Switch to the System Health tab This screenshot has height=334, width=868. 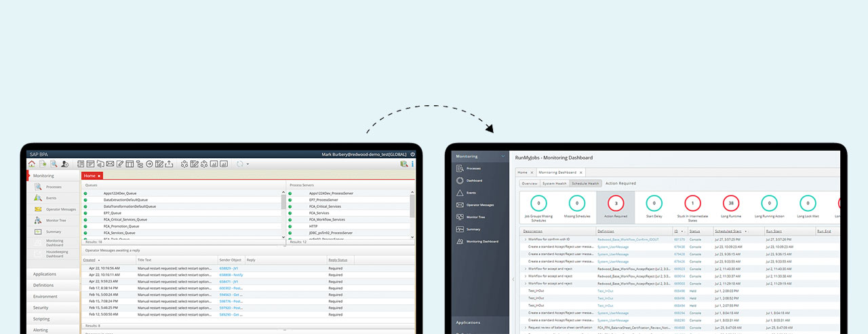point(555,183)
